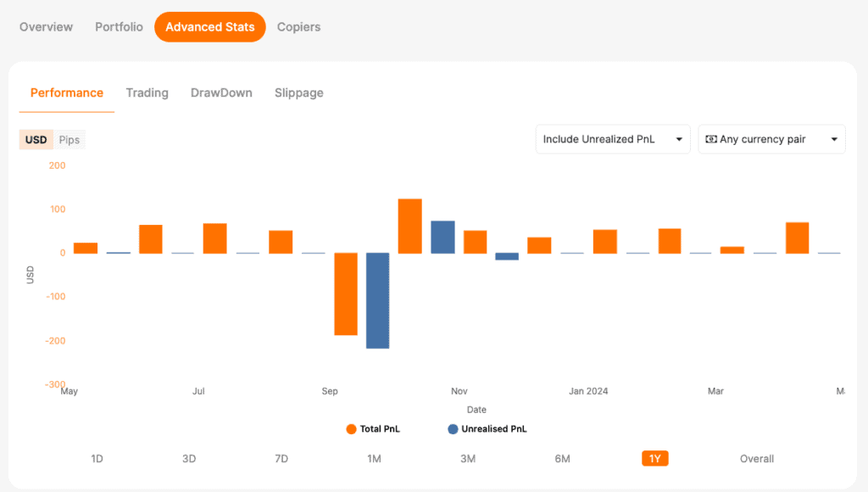The width and height of the screenshot is (868, 492).
Task: Expand the Any currency pair dropdown
Action: 771,139
